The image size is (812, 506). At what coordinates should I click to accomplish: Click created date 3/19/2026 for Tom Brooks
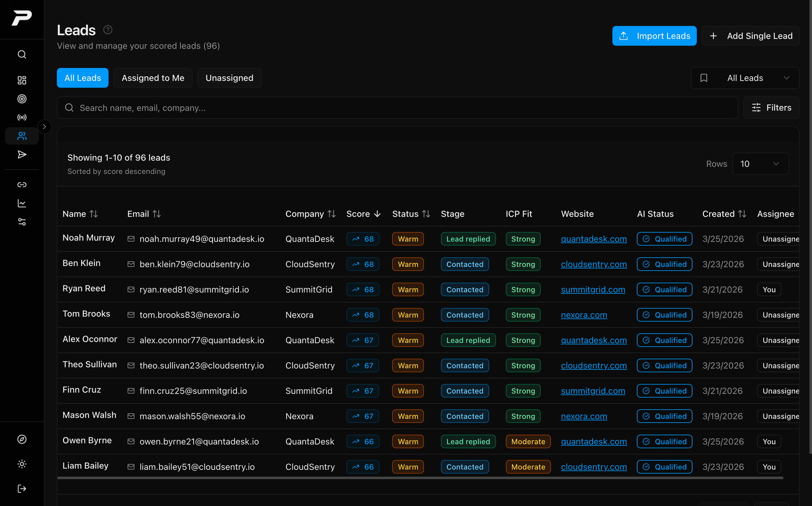click(x=722, y=314)
